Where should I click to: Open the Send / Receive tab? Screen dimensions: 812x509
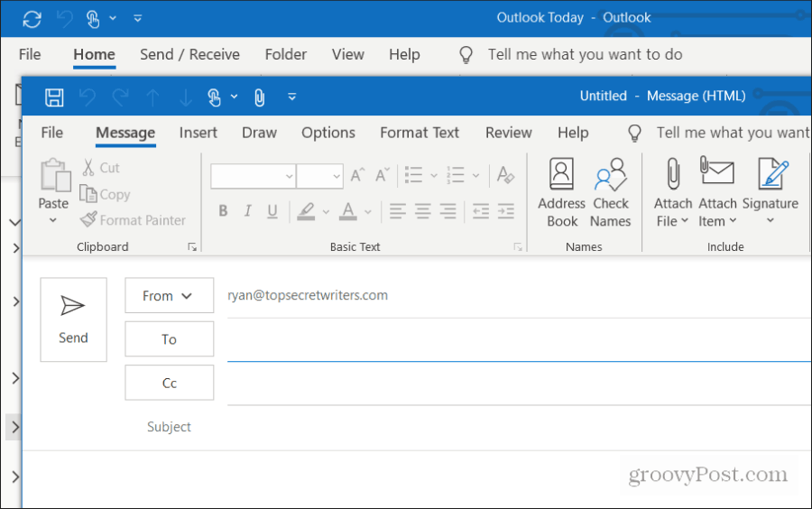click(189, 54)
